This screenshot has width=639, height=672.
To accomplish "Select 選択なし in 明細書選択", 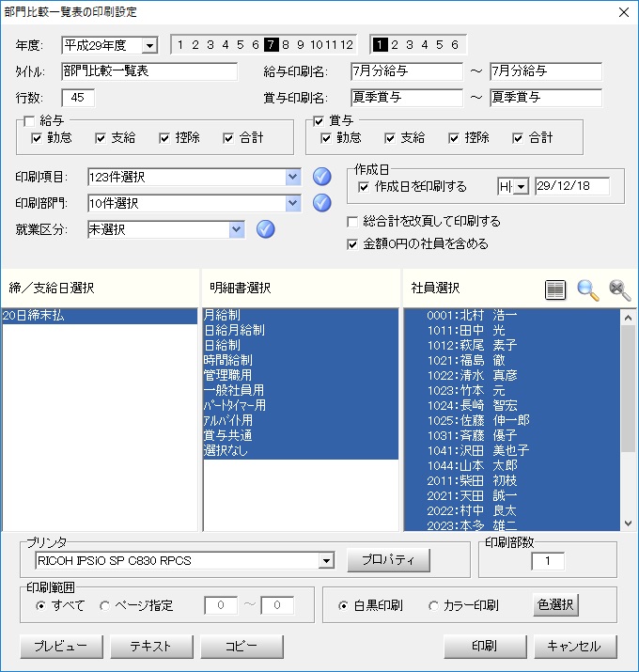I will [301, 451].
